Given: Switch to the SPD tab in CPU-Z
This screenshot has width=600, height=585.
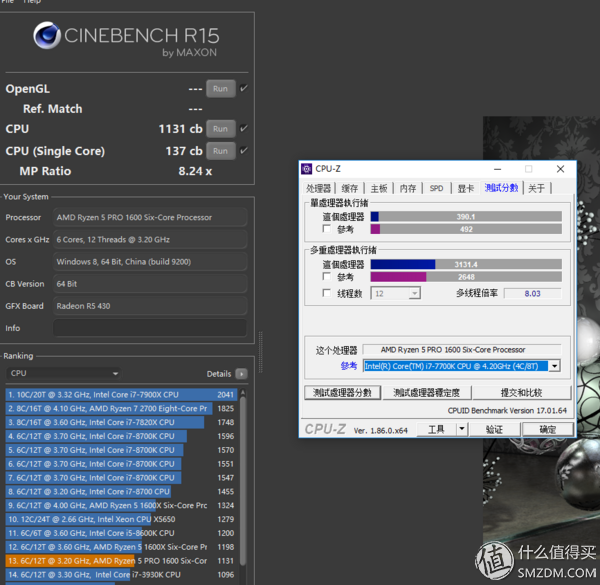Looking at the screenshot, I should [x=436, y=188].
